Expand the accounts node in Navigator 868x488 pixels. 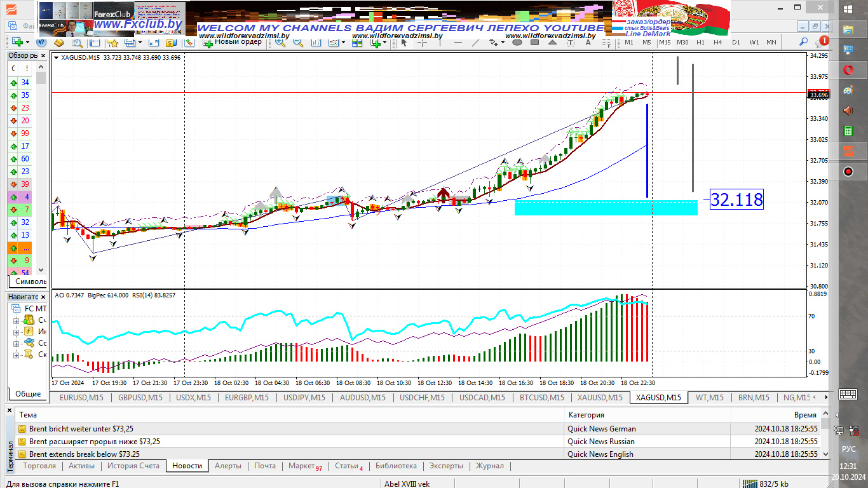tap(17, 320)
